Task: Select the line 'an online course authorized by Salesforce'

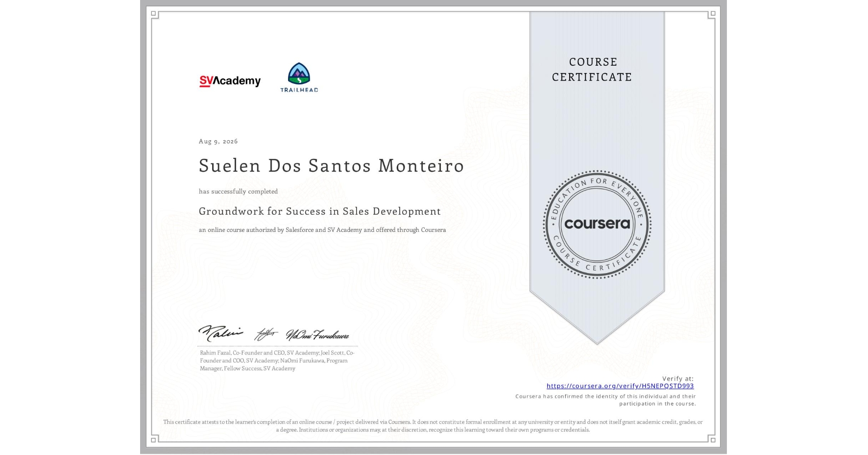Action: pyautogui.click(x=322, y=230)
